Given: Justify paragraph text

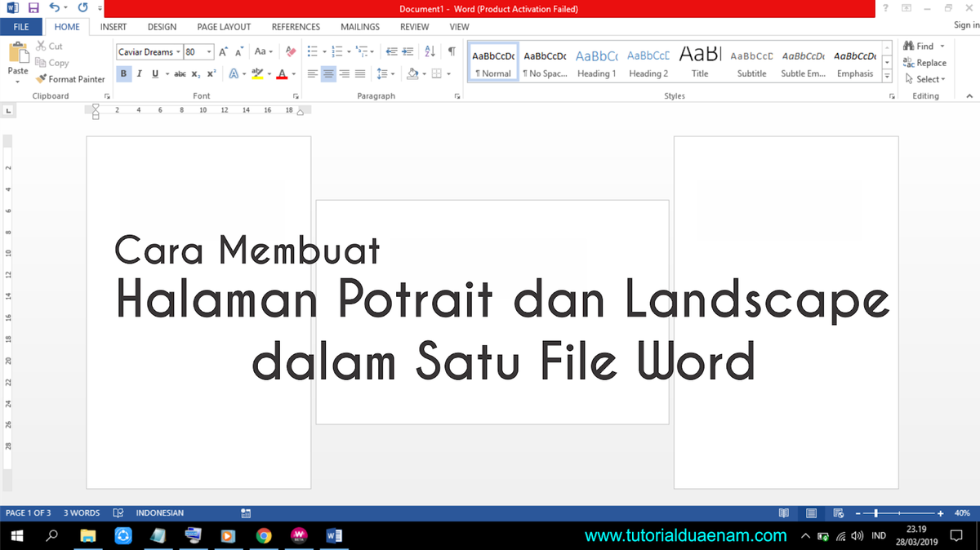Looking at the screenshot, I should pyautogui.click(x=360, y=73).
